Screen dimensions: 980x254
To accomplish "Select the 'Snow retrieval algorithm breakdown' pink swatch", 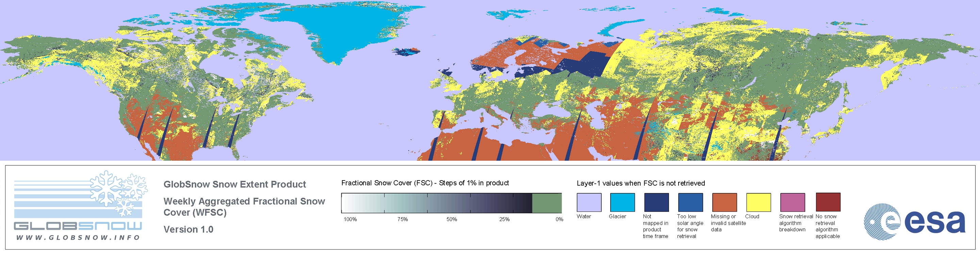I will (793, 202).
